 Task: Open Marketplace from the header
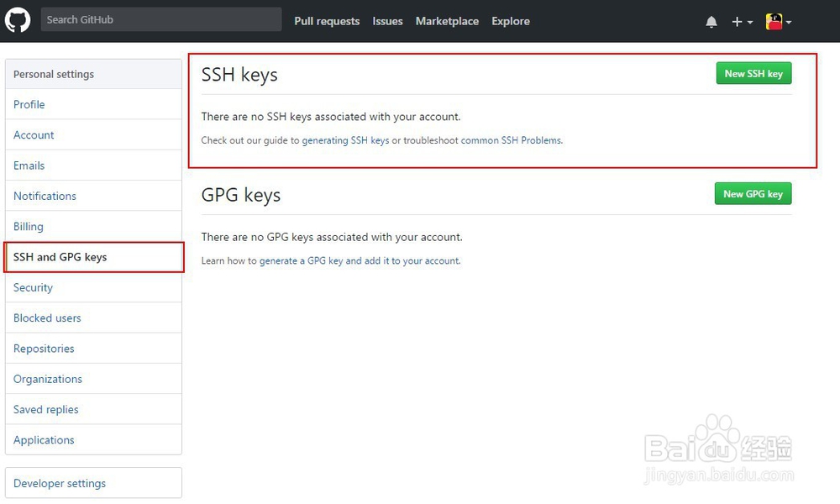(447, 21)
